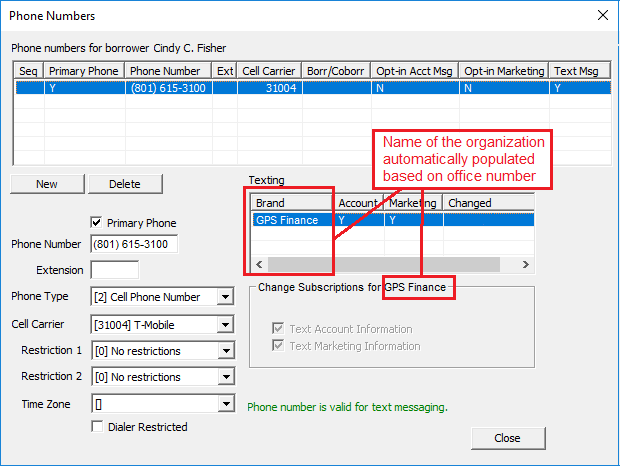Click the Close button at bottom
Image resolution: width=620 pixels, height=466 pixels.
(507, 438)
